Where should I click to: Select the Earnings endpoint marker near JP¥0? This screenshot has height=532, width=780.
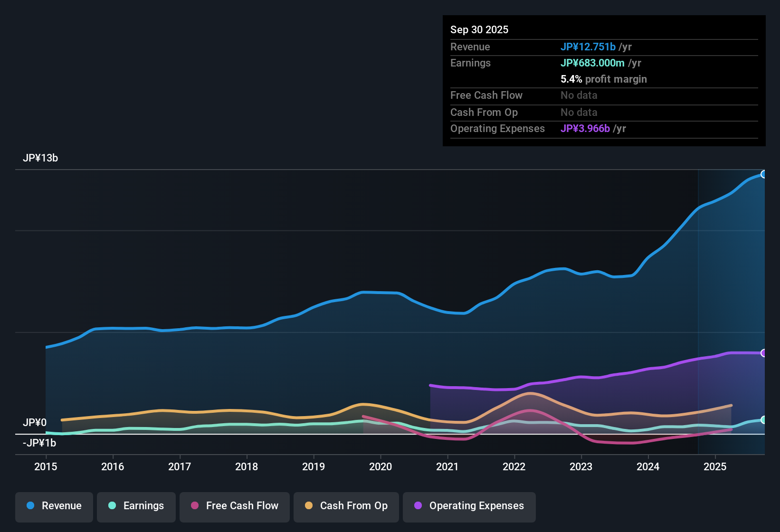pyautogui.click(x=764, y=420)
